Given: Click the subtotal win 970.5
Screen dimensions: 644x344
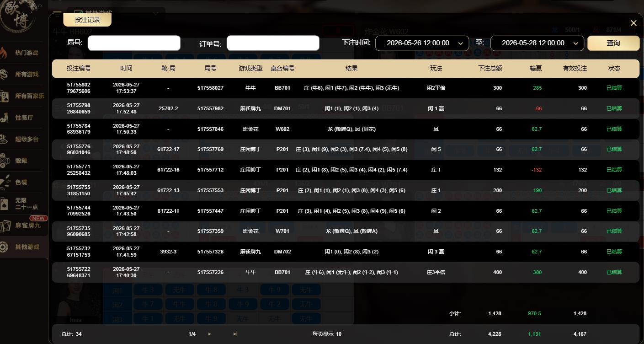Looking at the screenshot, I should tap(534, 313).
